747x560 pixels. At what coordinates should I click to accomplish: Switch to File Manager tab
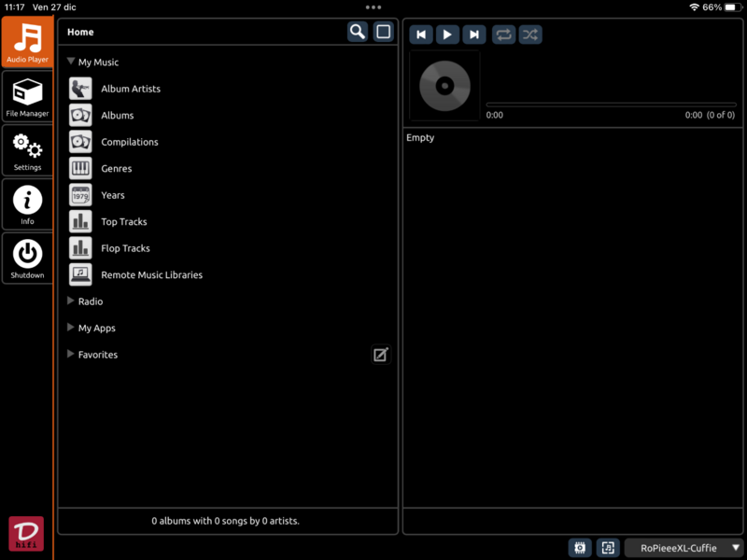click(27, 97)
